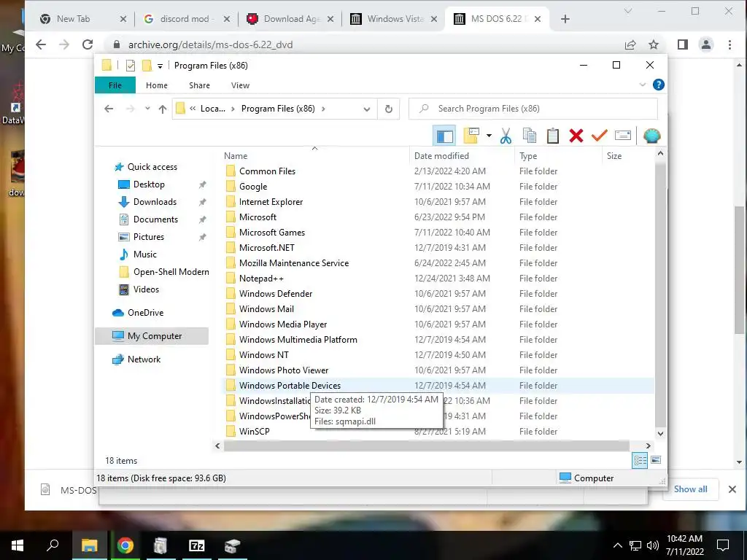The height and width of the screenshot is (560, 747).
Task: Click the Properties quick access checkmark icon
Action: click(131, 66)
